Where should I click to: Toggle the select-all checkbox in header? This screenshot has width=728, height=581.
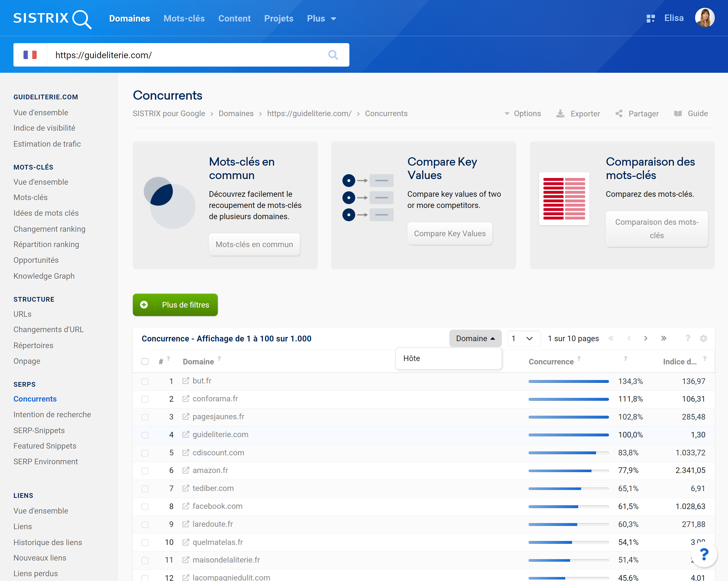click(145, 362)
